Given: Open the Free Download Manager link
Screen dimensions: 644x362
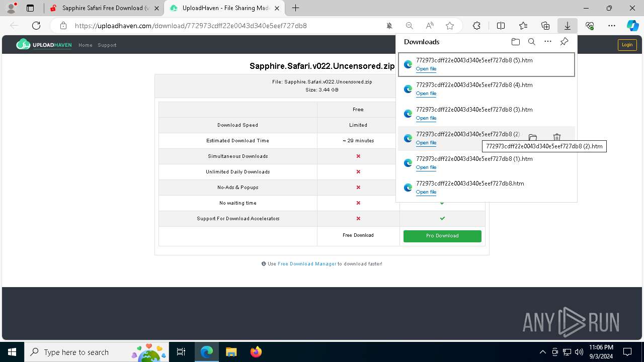Looking at the screenshot, I should [x=307, y=264].
